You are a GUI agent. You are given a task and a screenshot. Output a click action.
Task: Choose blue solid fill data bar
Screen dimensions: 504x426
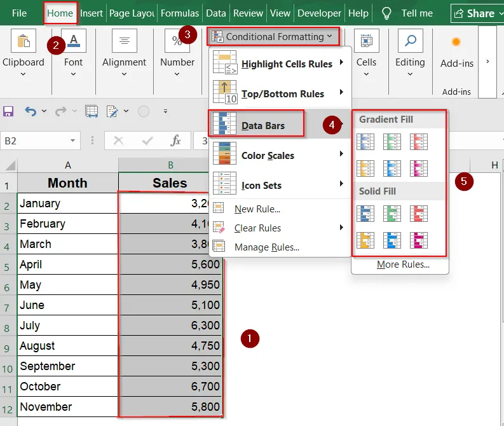[x=365, y=214]
